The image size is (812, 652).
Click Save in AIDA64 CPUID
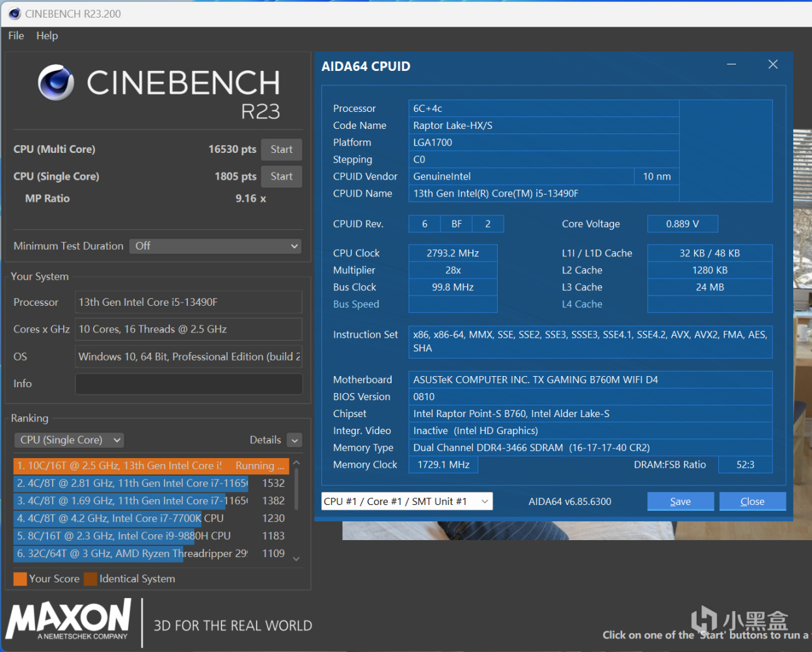click(680, 502)
